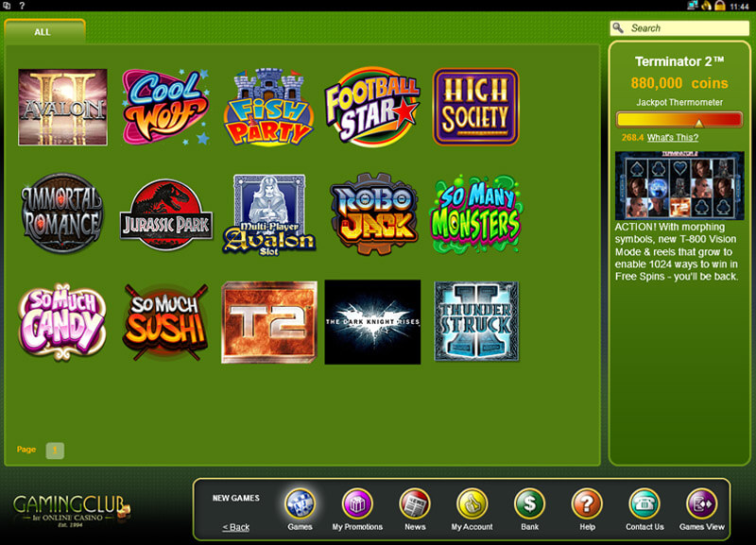This screenshot has width=756, height=545.
Task: Click the 11:44 clock display
Action: [x=739, y=7]
